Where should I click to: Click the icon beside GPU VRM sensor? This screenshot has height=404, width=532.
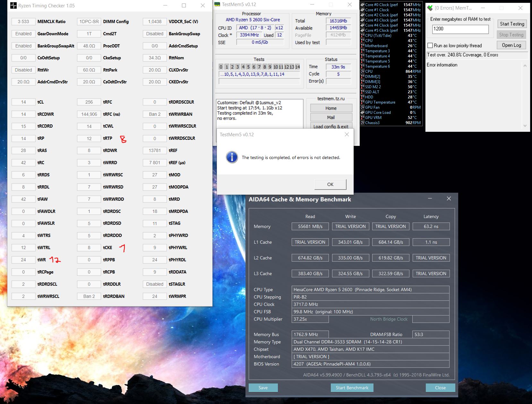362,118
